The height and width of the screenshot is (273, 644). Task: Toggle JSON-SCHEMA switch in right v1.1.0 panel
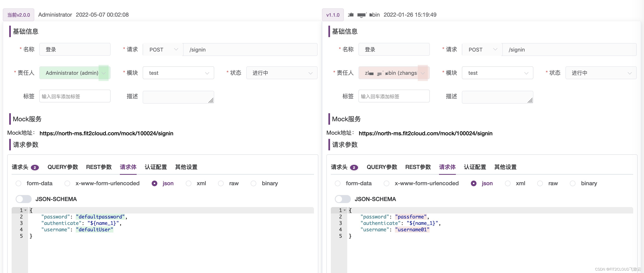[x=343, y=199]
